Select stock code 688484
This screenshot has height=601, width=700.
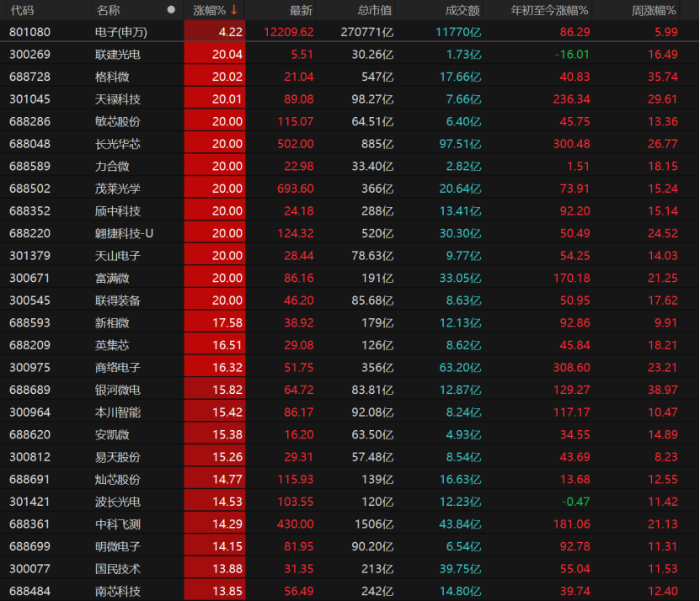30,591
